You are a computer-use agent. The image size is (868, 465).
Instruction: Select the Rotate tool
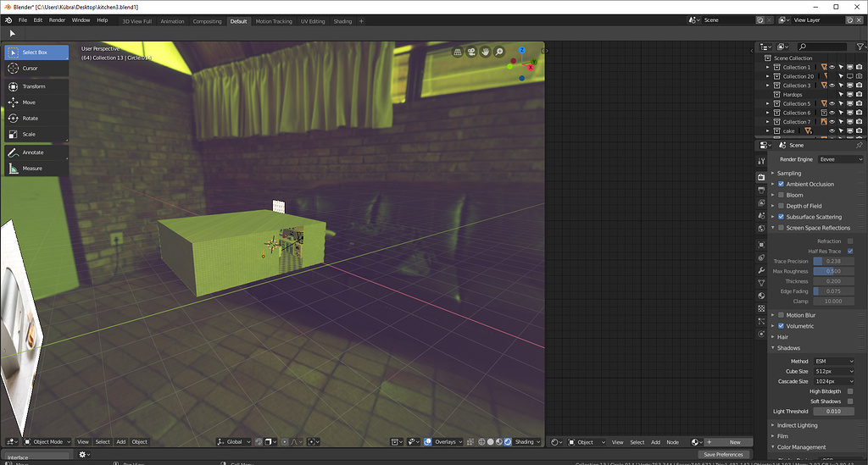(x=36, y=119)
